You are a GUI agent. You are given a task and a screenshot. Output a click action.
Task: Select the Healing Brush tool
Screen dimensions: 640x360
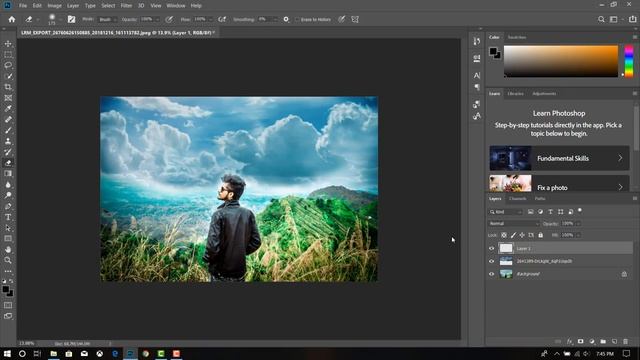pyautogui.click(x=8, y=120)
